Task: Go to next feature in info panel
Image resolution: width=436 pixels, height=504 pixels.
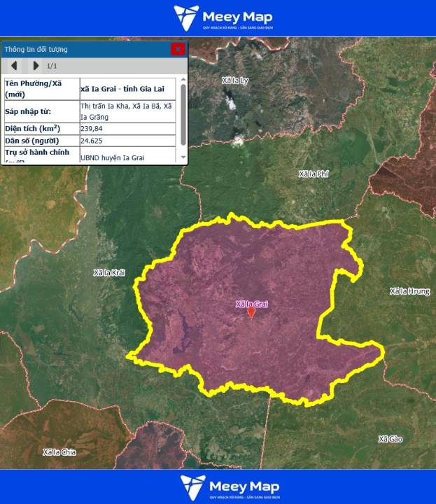Action: tap(36, 66)
